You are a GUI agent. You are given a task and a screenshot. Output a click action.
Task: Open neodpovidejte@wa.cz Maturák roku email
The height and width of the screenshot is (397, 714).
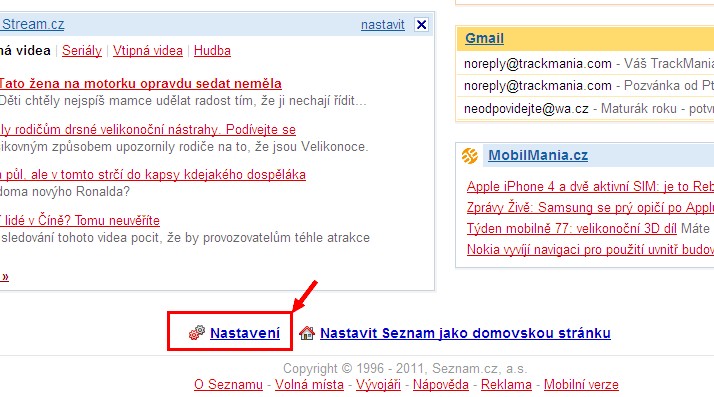589,108
